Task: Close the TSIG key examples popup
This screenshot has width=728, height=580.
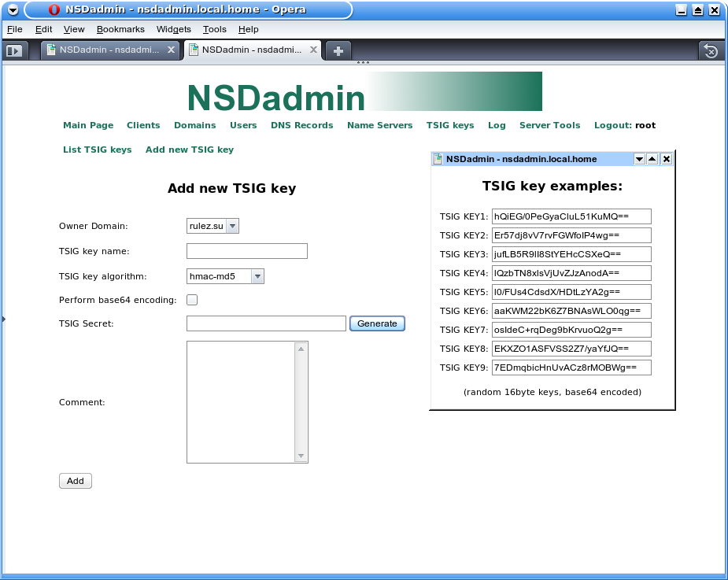Action: pos(666,159)
